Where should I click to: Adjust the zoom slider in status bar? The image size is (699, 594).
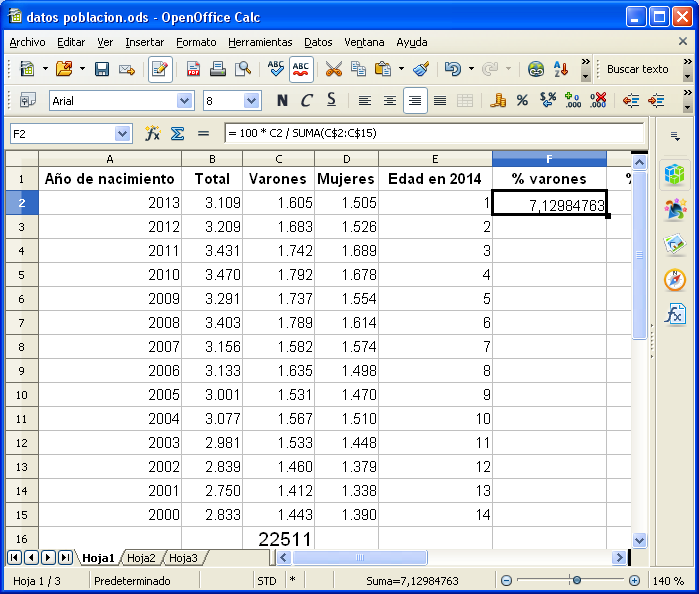[x=576, y=581]
